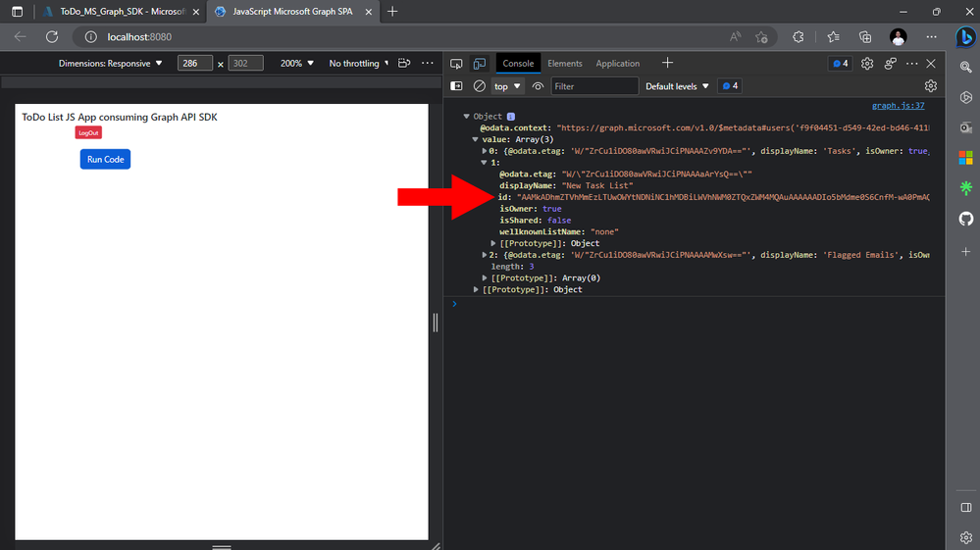The image size is (980, 550).
Task: Rotate device orientation icon
Action: pos(404,63)
